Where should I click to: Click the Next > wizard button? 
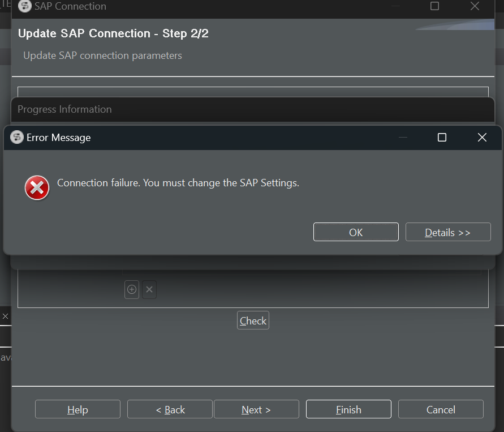click(x=256, y=409)
